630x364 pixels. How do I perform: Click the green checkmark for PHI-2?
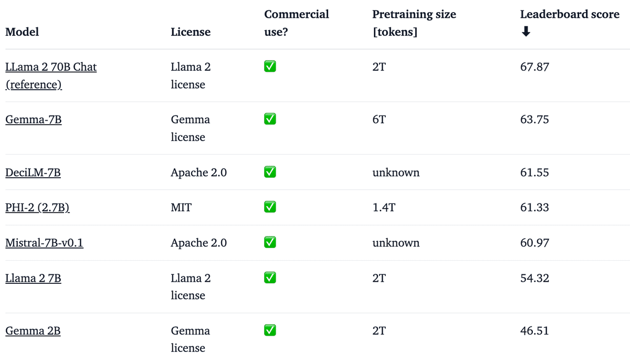[x=270, y=208]
